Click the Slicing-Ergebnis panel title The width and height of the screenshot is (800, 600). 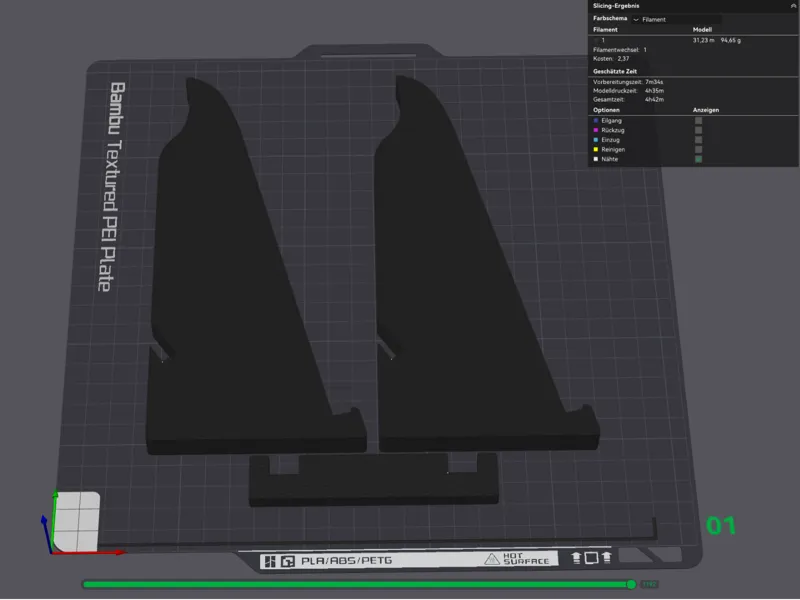(x=616, y=6)
